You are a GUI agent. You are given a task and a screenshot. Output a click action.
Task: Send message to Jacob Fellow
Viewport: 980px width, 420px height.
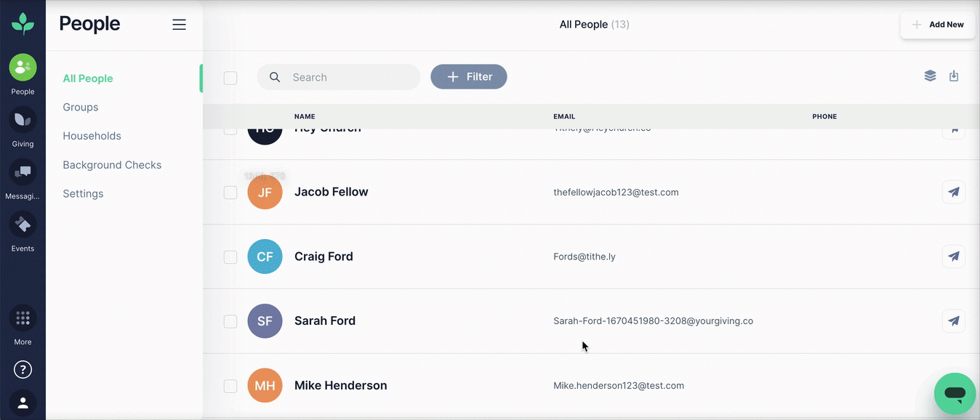[954, 192]
